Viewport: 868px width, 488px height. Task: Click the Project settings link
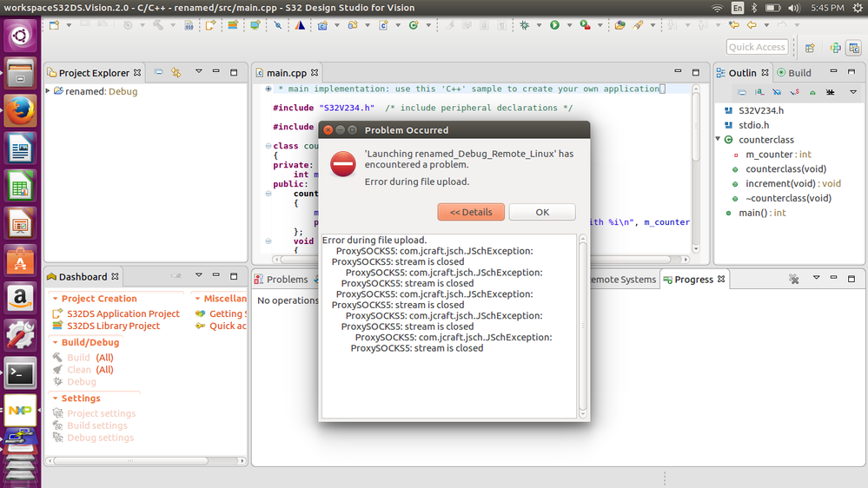[x=102, y=413]
